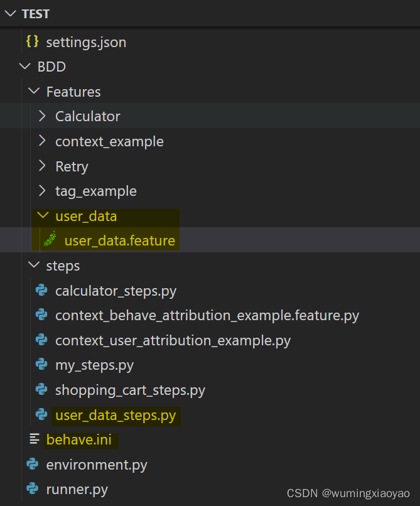Image resolution: width=420 pixels, height=506 pixels.
Task: Click the Python icon of shopping_cart_steps.py
Action: tap(41, 389)
